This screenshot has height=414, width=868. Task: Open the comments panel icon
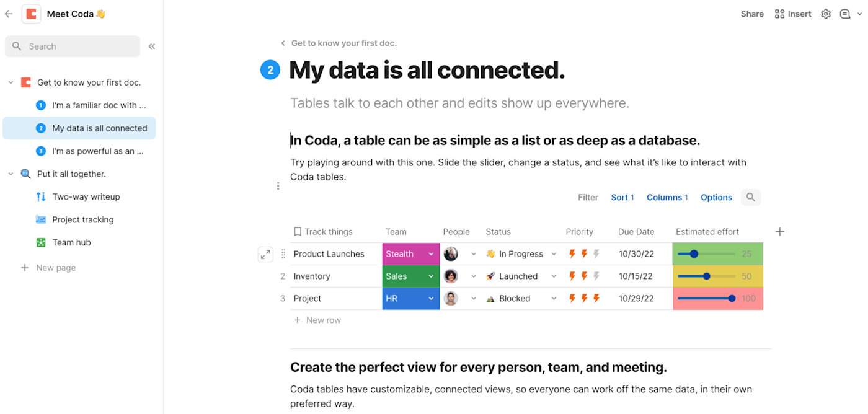[845, 14]
